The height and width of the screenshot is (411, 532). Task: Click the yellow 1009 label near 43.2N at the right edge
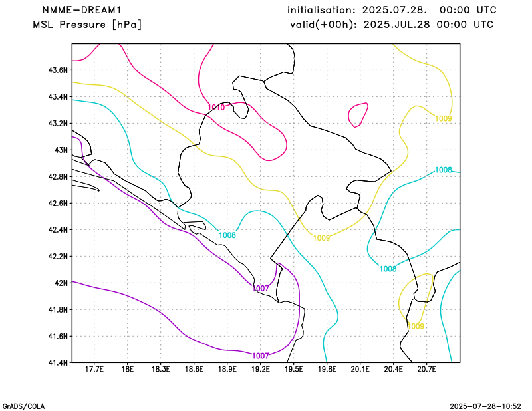[444, 118]
